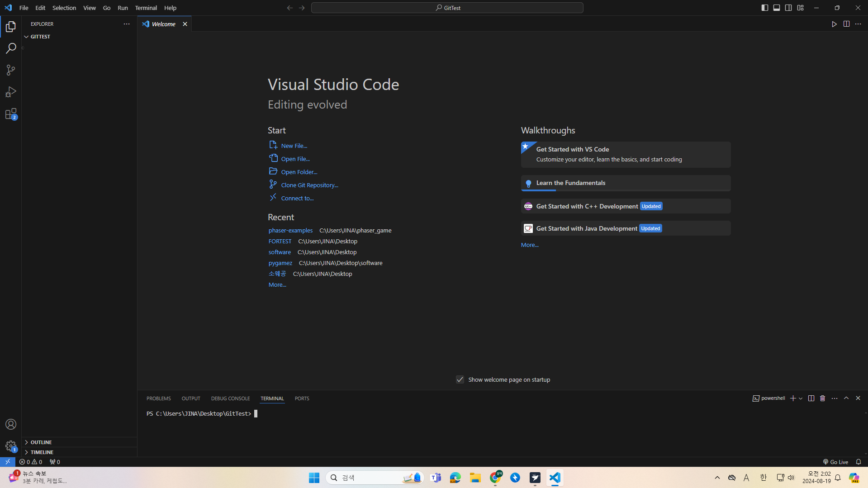Open the Run and Debug view
The image size is (868, 488).
(x=11, y=92)
